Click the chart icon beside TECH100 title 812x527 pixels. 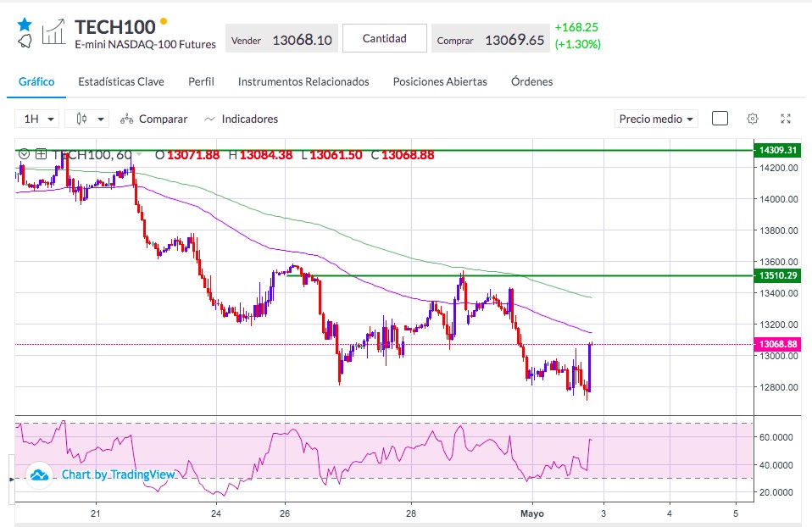pos(54,31)
